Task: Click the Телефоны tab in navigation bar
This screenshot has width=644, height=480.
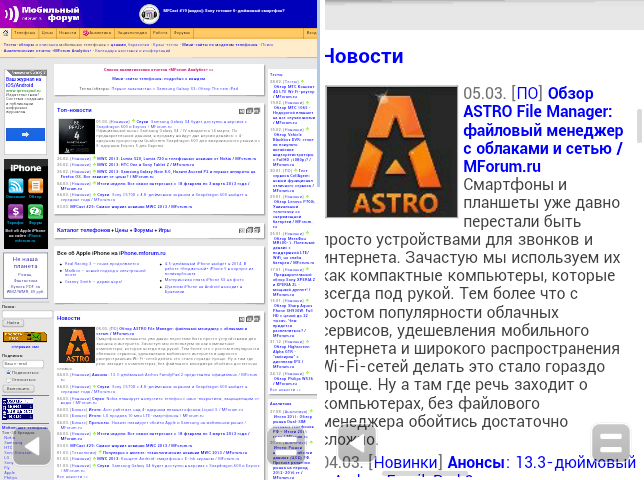Action: [x=24, y=33]
